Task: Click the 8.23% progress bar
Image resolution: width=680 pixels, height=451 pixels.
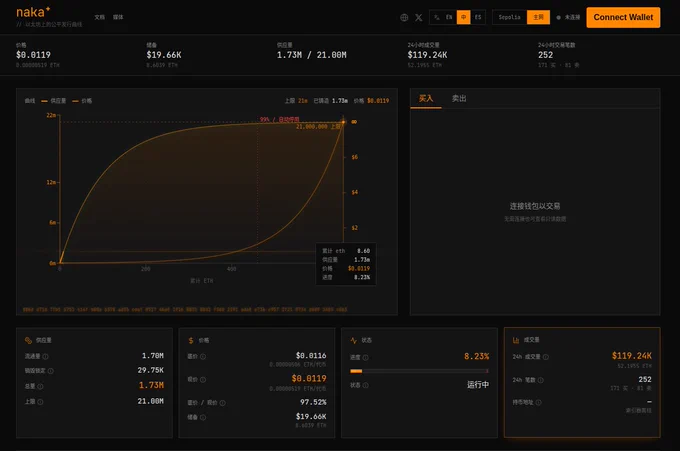Action: click(419, 371)
